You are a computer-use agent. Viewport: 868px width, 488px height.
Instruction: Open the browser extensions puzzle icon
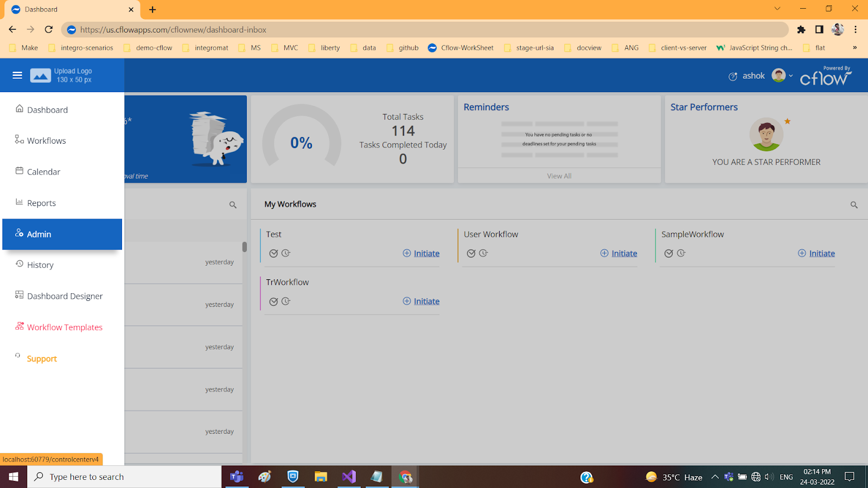(x=801, y=30)
